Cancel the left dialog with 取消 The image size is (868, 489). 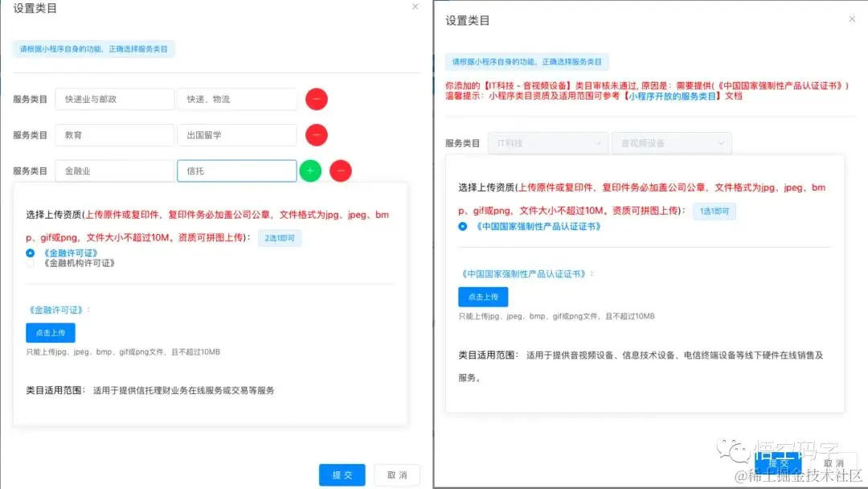coord(396,475)
